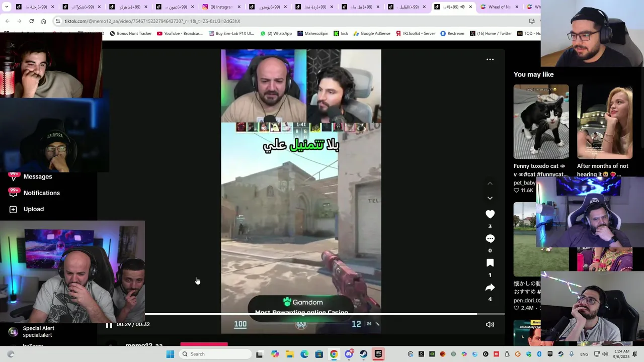Open the clock showing 1:24 AM
Viewport: 644px width, 362px height.
pos(621,354)
